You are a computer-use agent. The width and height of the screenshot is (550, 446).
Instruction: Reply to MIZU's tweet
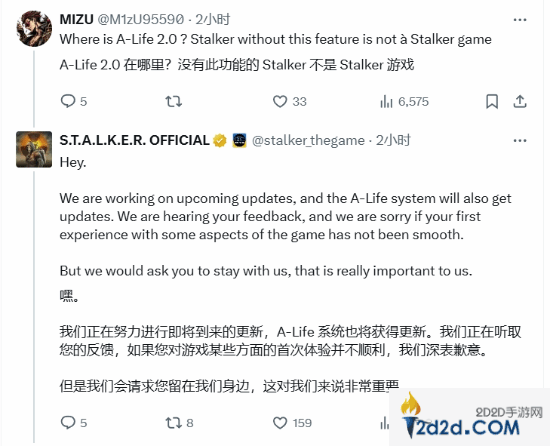pos(68,101)
